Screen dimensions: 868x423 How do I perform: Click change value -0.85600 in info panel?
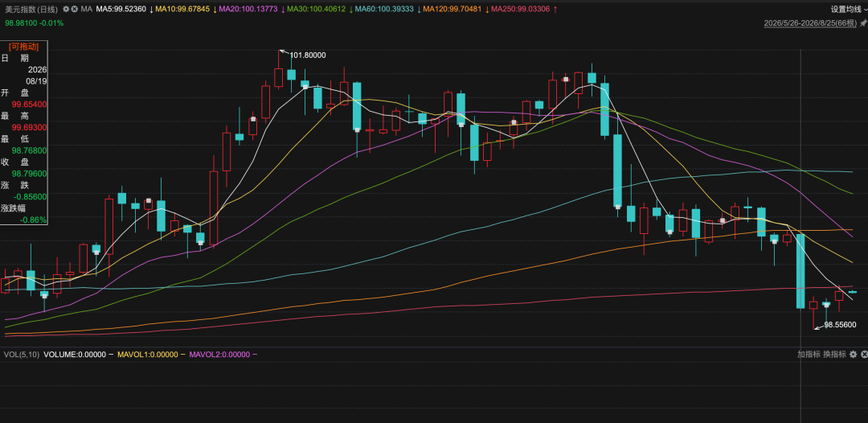(x=30, y=196)
